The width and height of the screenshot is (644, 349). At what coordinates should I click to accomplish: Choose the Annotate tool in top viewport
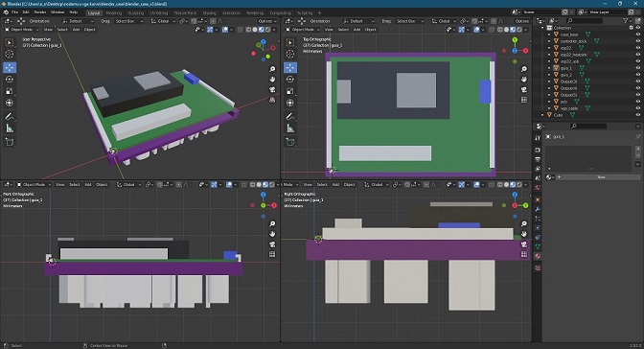290,117
